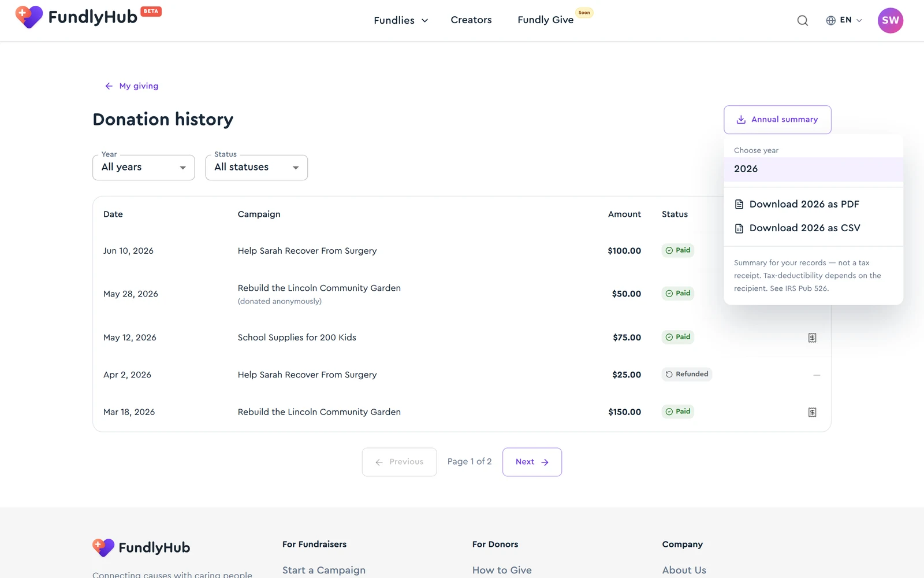924x578 pixels.
Task: Click Paid status on Jun 10 donation
Action: pos(677,250)
